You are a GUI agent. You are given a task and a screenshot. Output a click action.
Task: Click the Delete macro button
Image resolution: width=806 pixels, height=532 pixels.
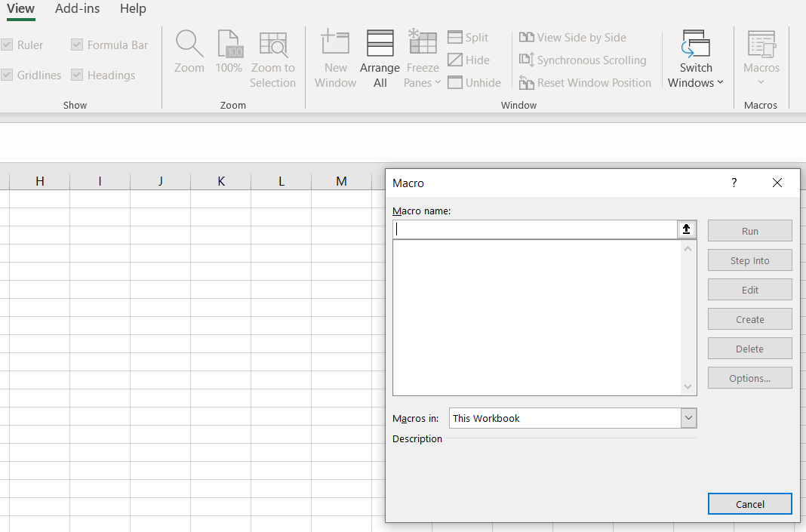[x=749, y=348]
